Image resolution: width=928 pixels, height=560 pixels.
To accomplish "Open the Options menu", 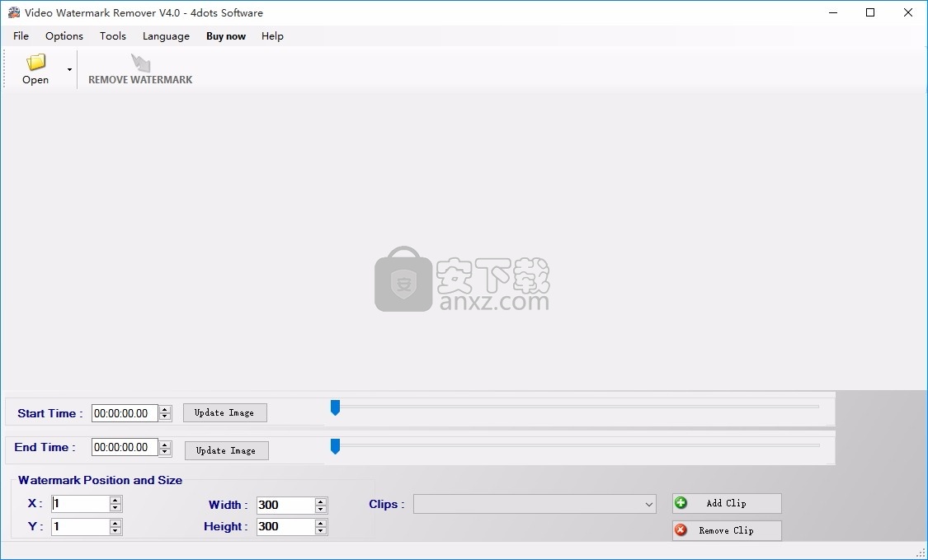I will click(64, 36).
